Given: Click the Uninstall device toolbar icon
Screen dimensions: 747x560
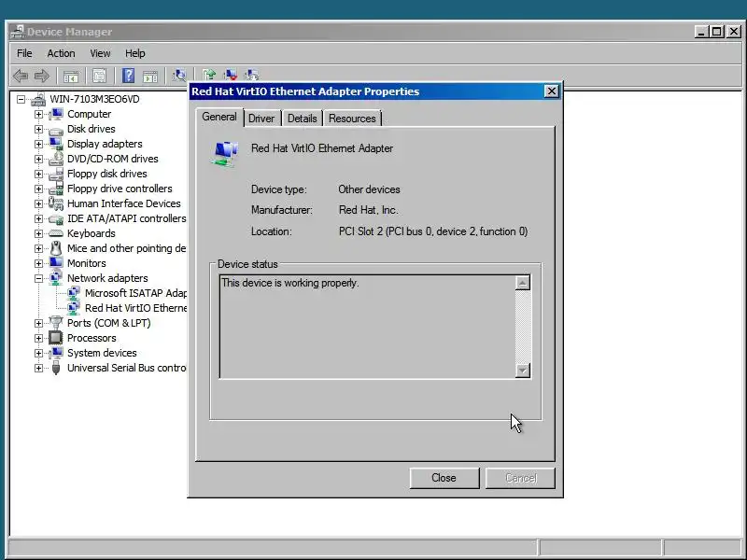Looking at the screenshot, I should point(231,75).
